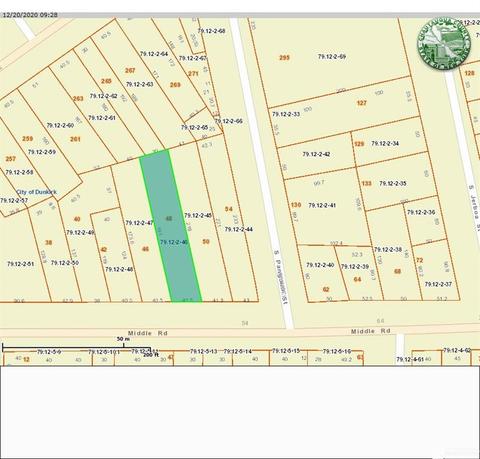The height and width of the screenshot is (459, 480).
Task: Click orange house number 133
Action: (x=366, y=183)
